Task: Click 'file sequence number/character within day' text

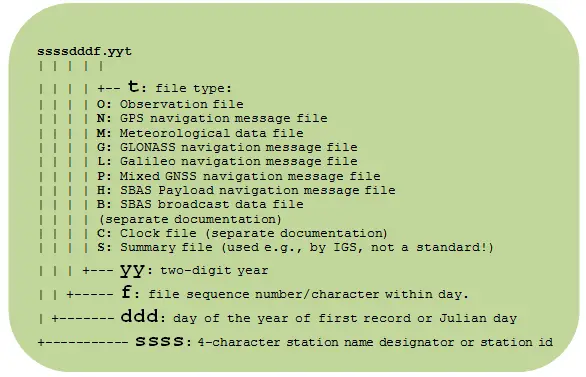Action: tap(308, 294)
